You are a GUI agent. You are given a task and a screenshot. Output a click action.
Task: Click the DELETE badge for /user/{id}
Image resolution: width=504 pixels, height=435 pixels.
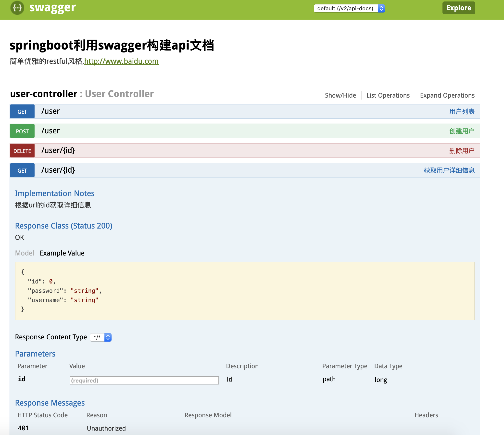22,151
